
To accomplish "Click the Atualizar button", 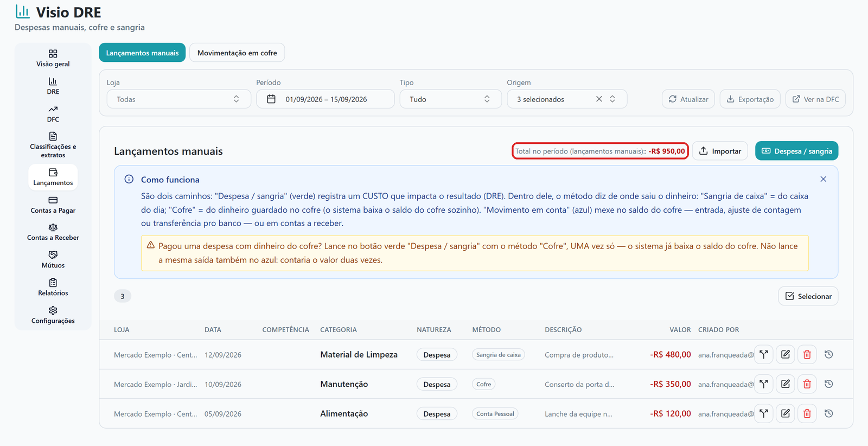I will point(688,99).
